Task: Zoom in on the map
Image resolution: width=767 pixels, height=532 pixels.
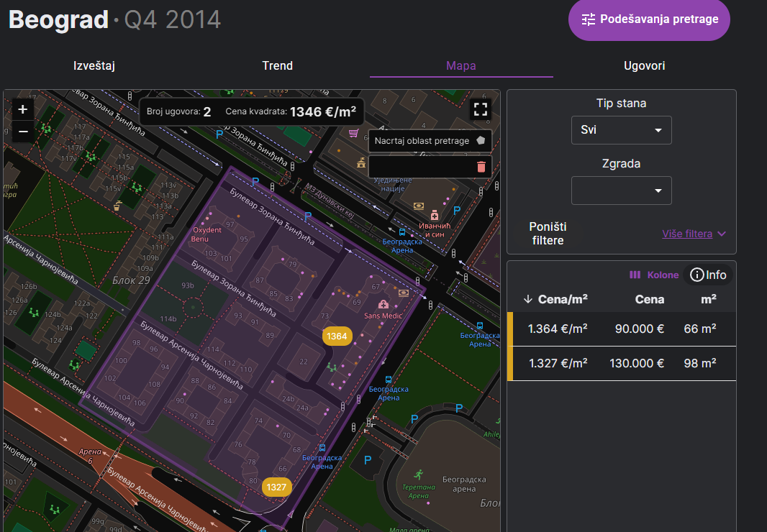Action: coord(23,109)
